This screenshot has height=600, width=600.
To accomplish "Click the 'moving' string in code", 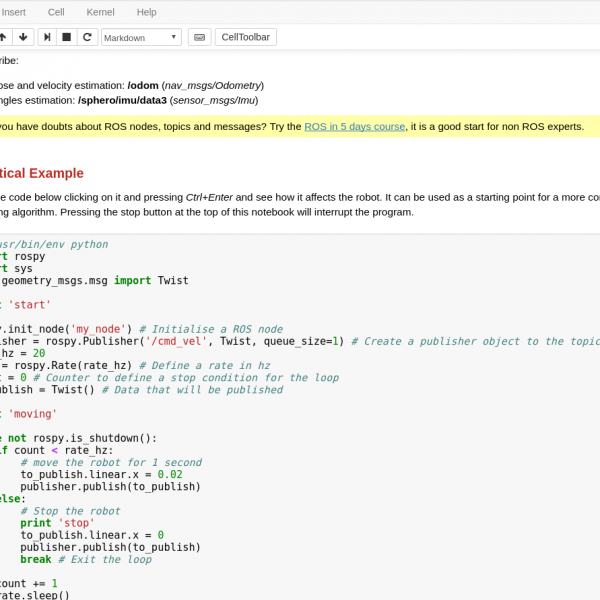I will pos(33,414).
